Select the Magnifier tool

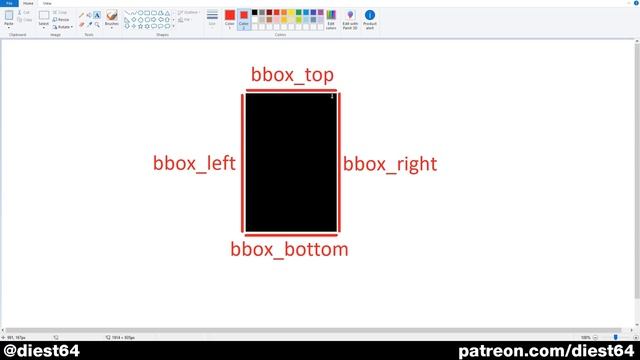coord(97,24)
